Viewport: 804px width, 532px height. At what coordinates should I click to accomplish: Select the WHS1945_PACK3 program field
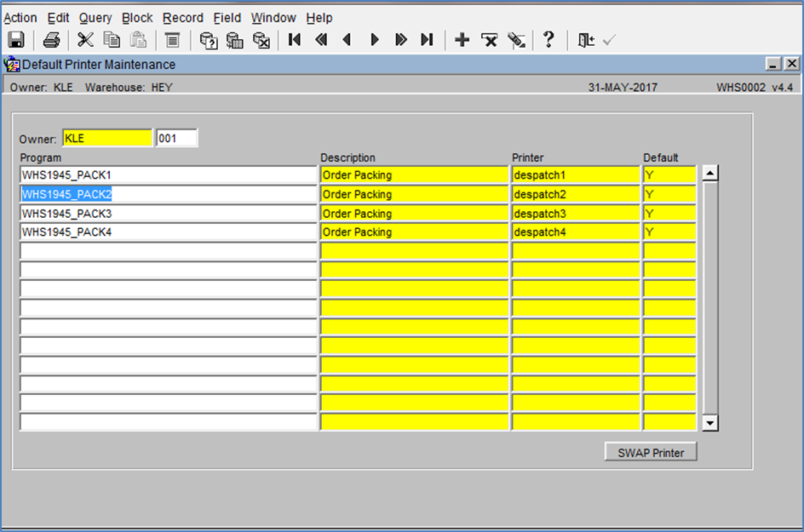[x=168, y=213]
